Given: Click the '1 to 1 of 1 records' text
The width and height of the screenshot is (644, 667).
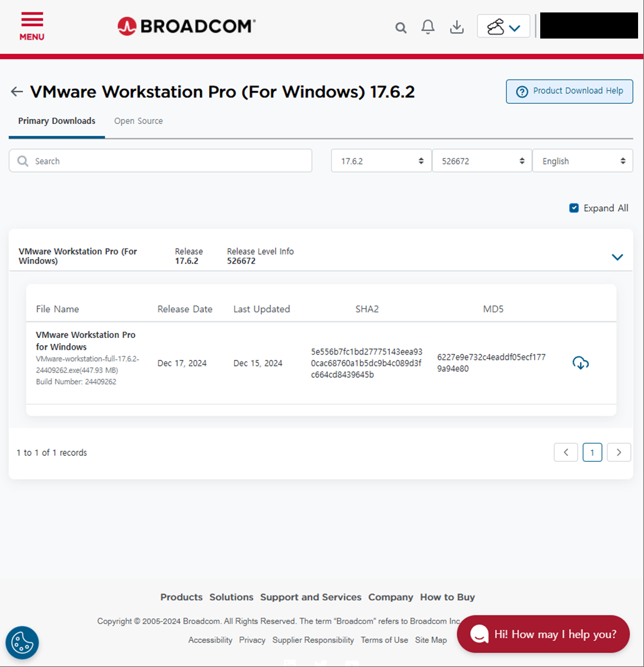Looking at the screenshot, I should [52, 452].
